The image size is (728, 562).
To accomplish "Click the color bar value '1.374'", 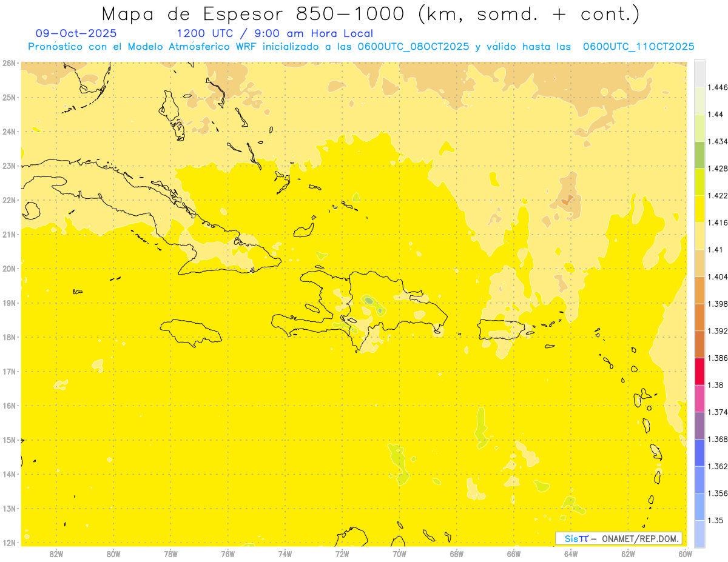I will (718, 412).
